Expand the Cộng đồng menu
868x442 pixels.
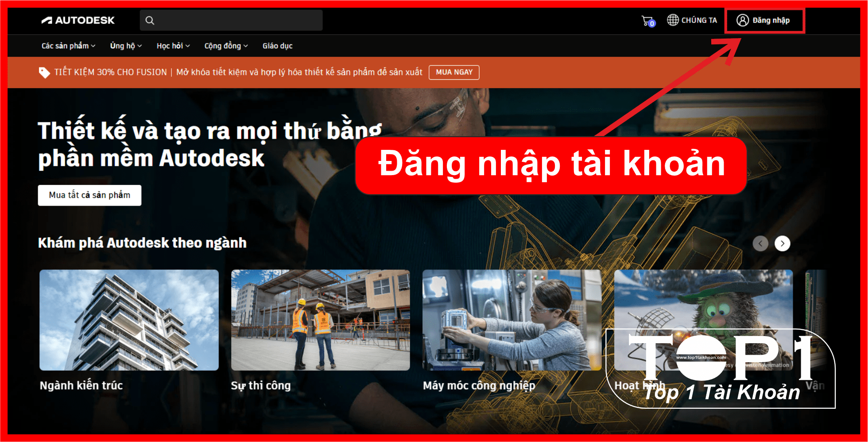(226, 46)
